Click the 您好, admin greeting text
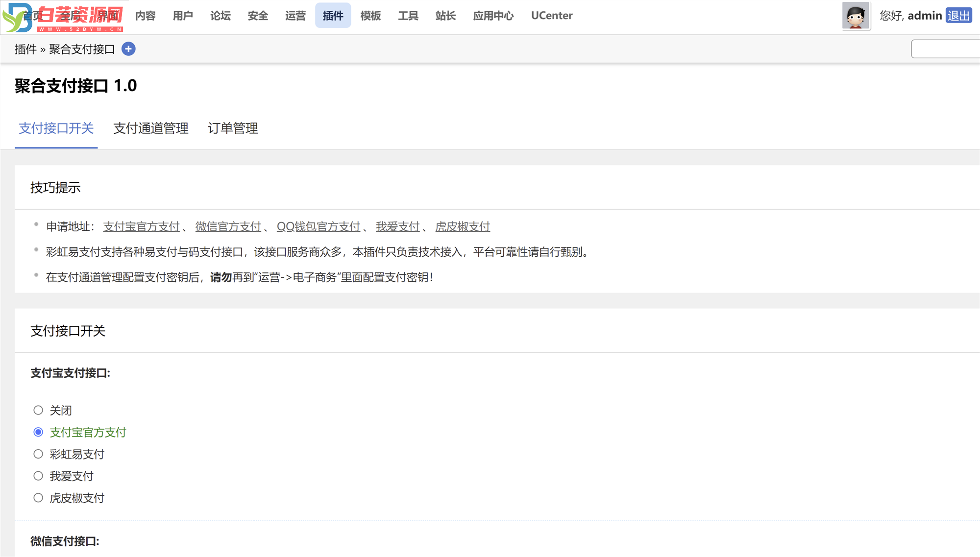This screenshot has height=557, width=980. coord(911,16)
